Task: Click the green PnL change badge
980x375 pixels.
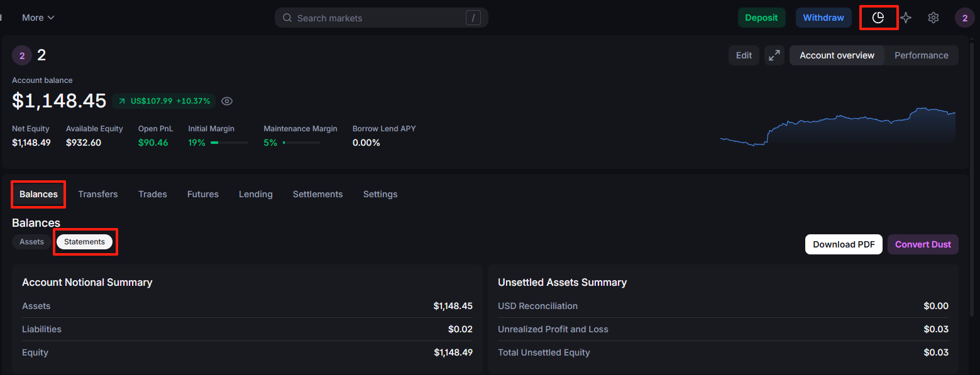Action: [163, 101]
